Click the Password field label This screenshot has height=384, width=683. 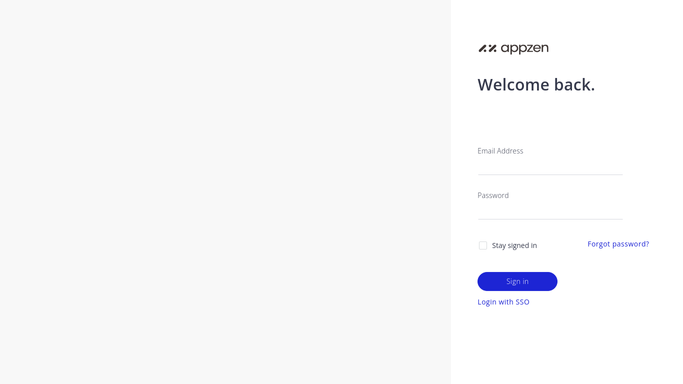point(493,195)
